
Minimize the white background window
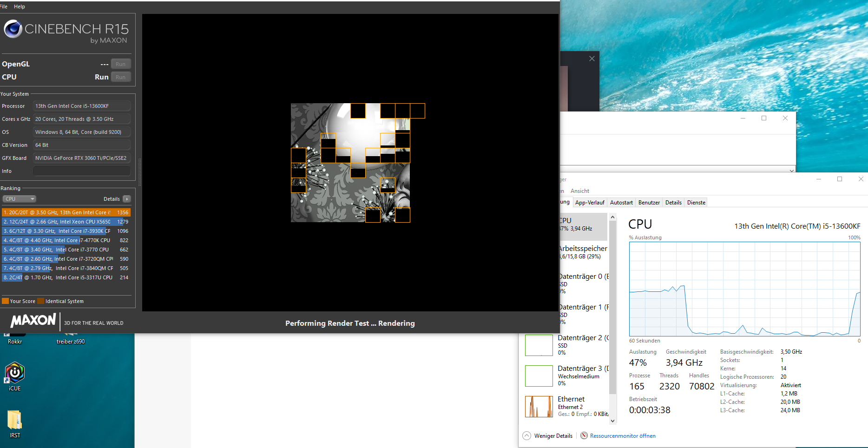[x=743, y=118]
